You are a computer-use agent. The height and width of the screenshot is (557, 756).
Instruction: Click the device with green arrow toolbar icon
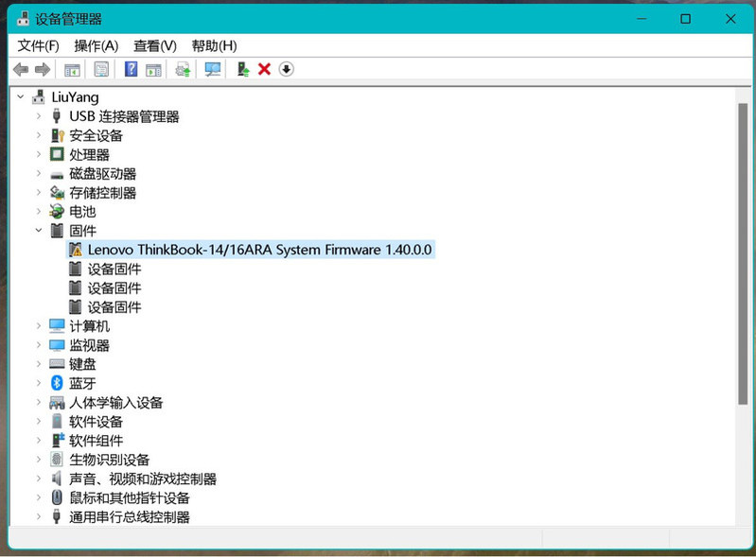coord(243,69)
